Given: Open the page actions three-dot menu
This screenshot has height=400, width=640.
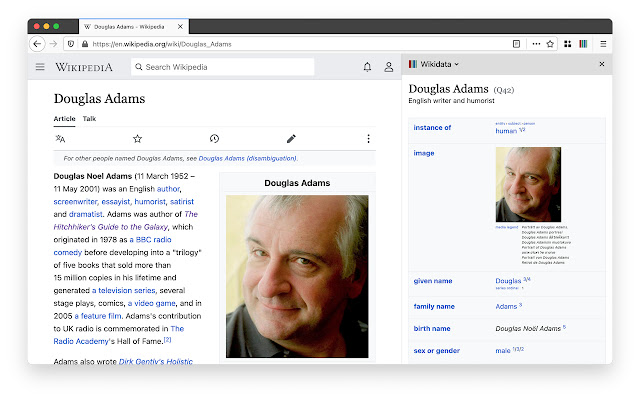Looking at the screenshot, I should point(536,44).
